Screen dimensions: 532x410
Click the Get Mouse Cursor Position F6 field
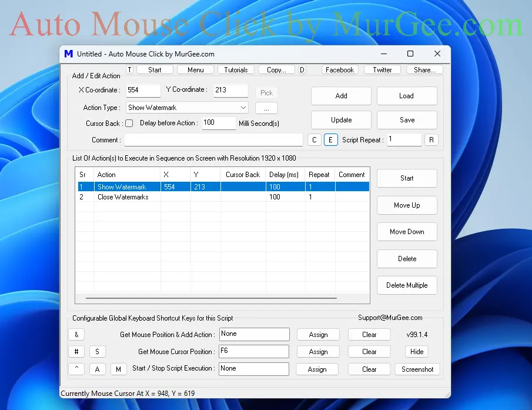click(254, 351)
